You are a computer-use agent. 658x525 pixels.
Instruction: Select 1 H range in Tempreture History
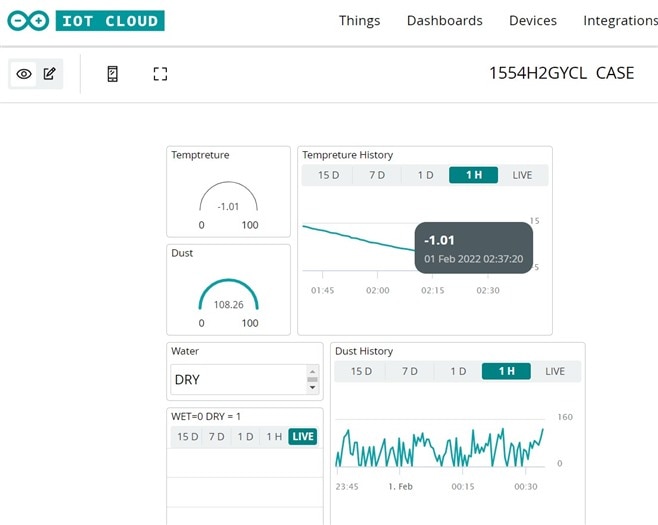pos(474,175)
